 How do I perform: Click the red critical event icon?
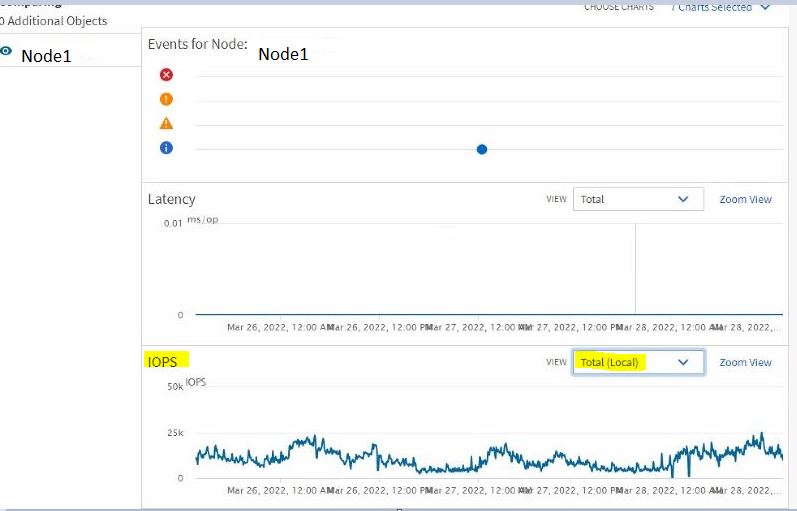pyautogui.click(x=166, y=75)
